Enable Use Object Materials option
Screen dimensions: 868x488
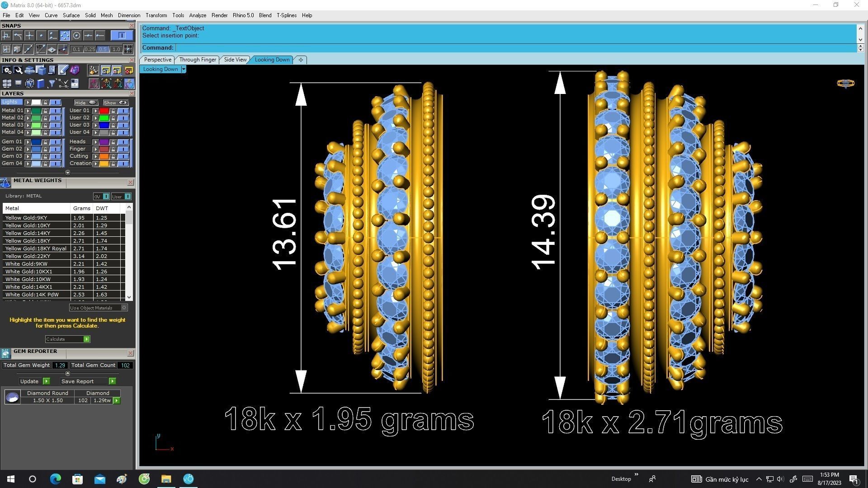tap(99, 308)
